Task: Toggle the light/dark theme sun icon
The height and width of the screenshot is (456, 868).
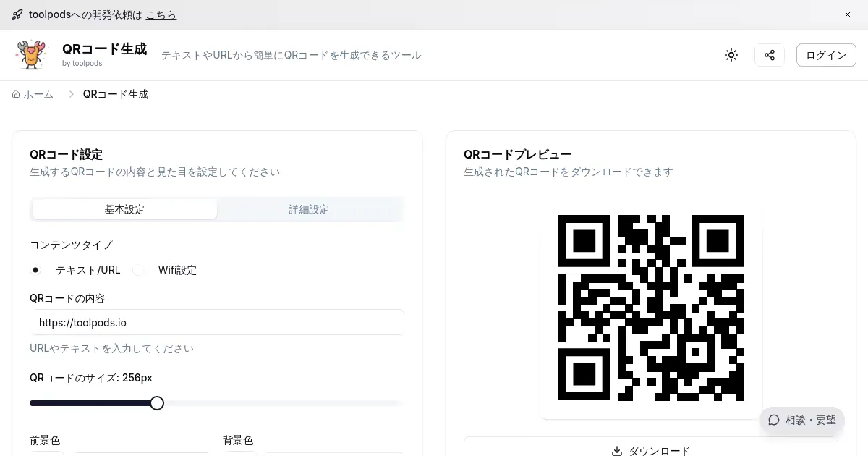Action: [x=731, y=55]
